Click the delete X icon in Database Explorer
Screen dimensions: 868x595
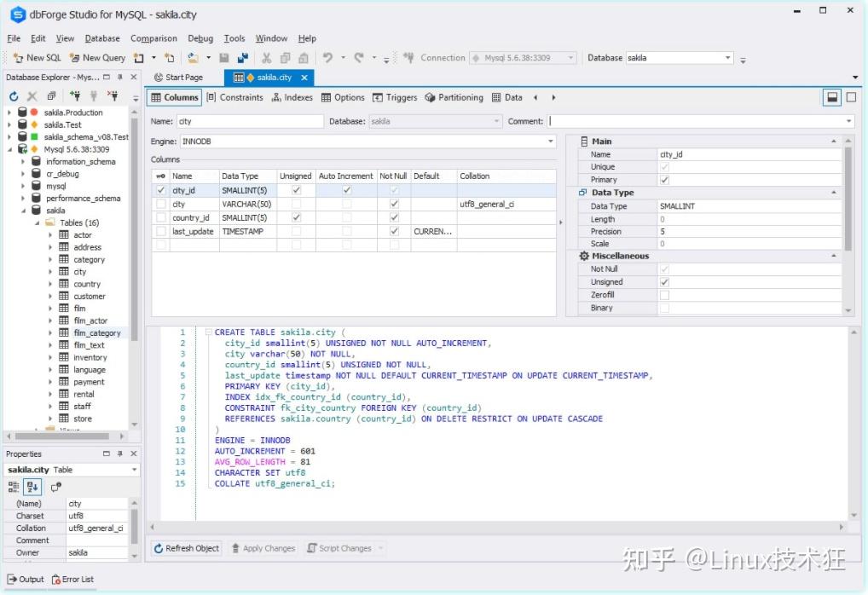[32, 96]
